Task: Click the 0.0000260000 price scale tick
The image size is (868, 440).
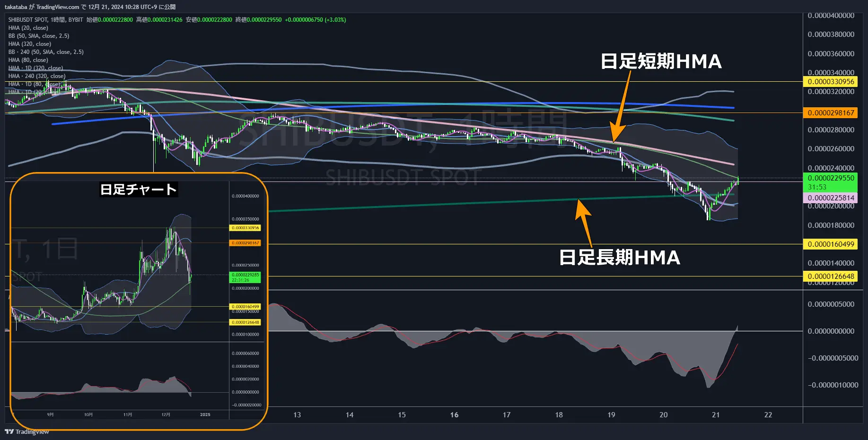Action: tap(831, 149)
